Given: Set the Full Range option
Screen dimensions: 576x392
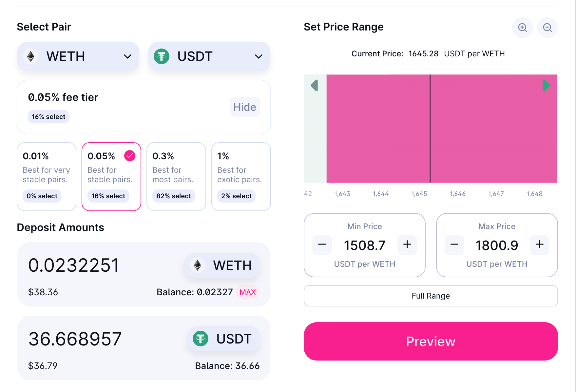Looking at the screenshot, I should click(431, 296).
